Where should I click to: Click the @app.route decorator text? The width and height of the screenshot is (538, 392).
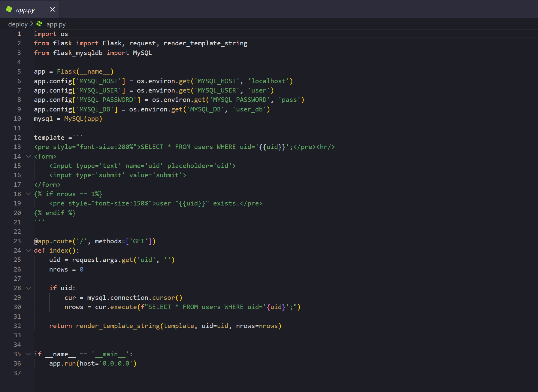pyautogui.click(x=53, y=241)
